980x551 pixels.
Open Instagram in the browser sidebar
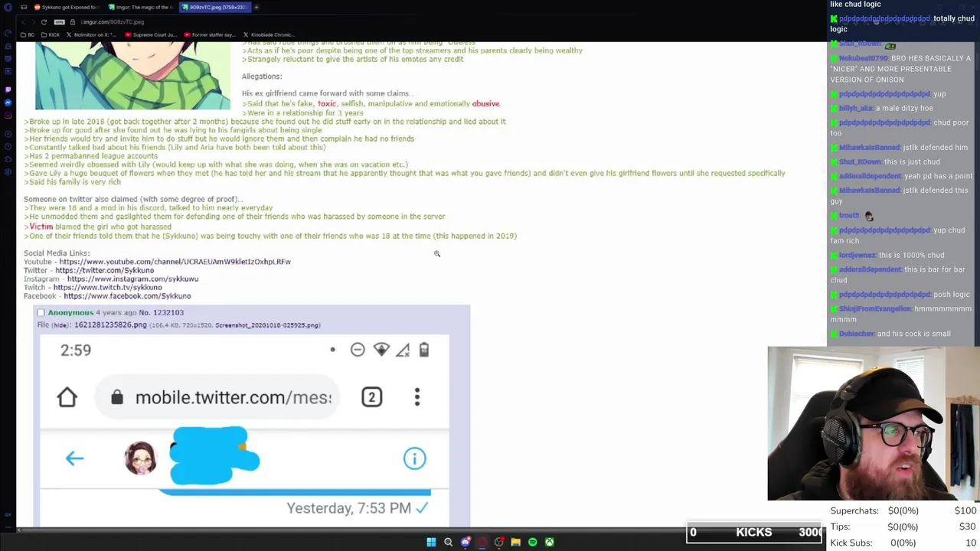pyautogui.click(x=8, y=116)
